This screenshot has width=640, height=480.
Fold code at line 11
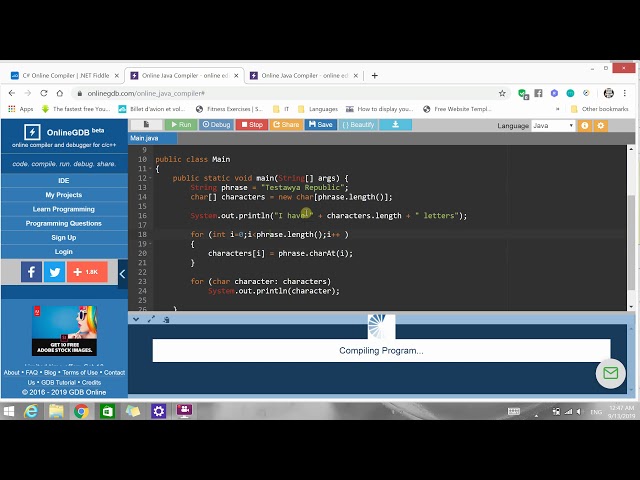150,169
